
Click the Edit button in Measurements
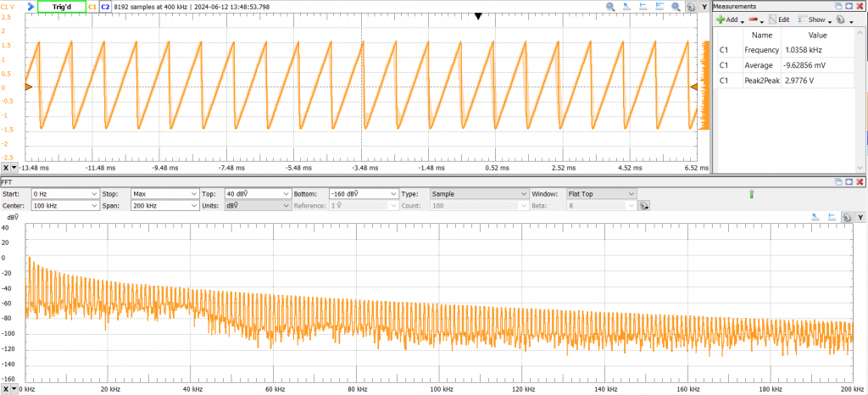(780, 19)
